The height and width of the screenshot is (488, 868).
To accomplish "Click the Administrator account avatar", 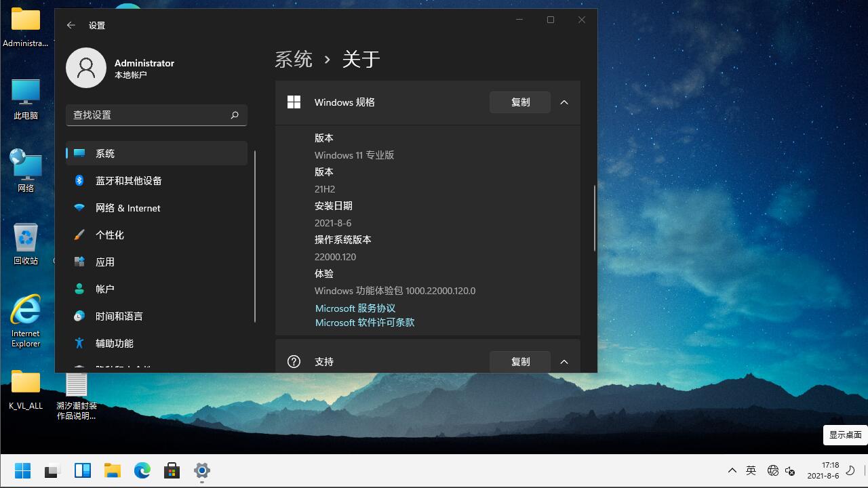I will [86, 68].
